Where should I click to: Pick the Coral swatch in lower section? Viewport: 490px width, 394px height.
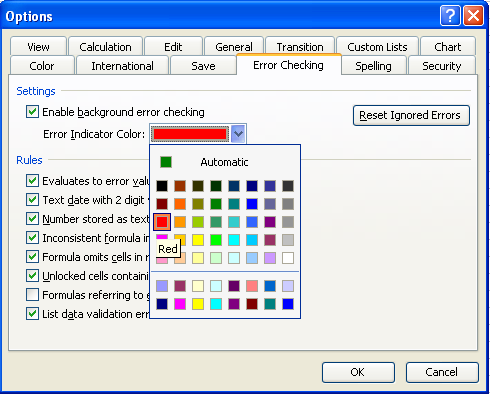point(252,286)
